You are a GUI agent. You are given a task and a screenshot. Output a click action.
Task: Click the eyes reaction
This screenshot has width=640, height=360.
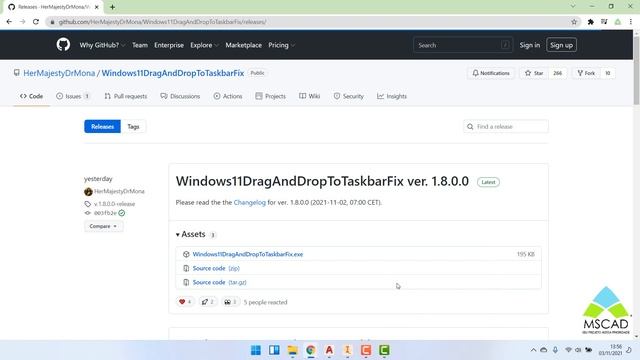coord(230,302)
